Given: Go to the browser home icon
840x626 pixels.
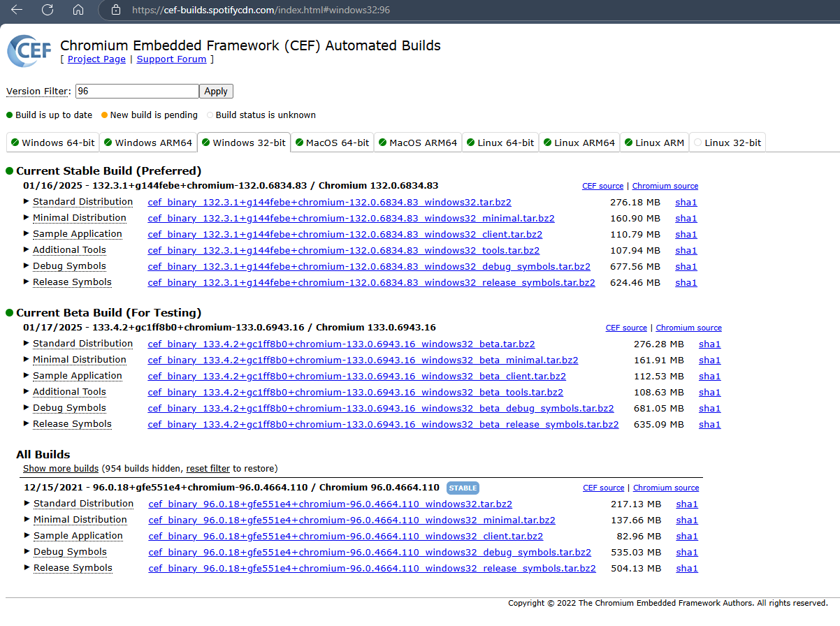Looking at the screenshot, I should pyautogui.click(x=78, y=10).
